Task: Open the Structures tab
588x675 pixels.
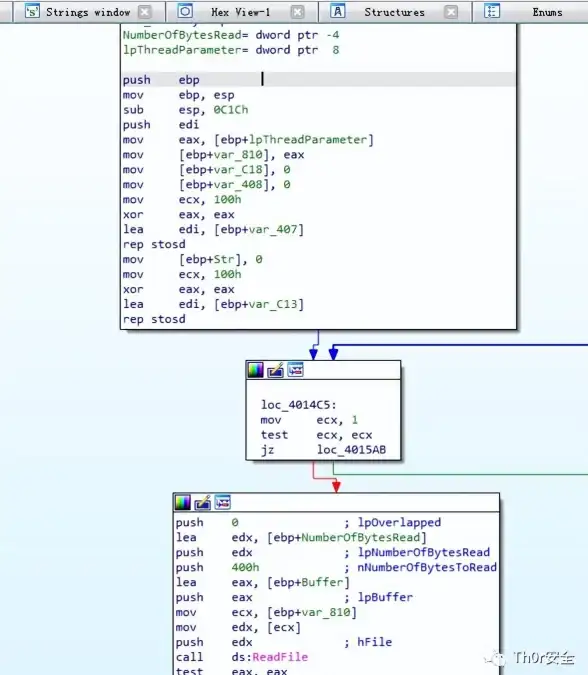Action: pyautogui.click(x=394, y=12)
